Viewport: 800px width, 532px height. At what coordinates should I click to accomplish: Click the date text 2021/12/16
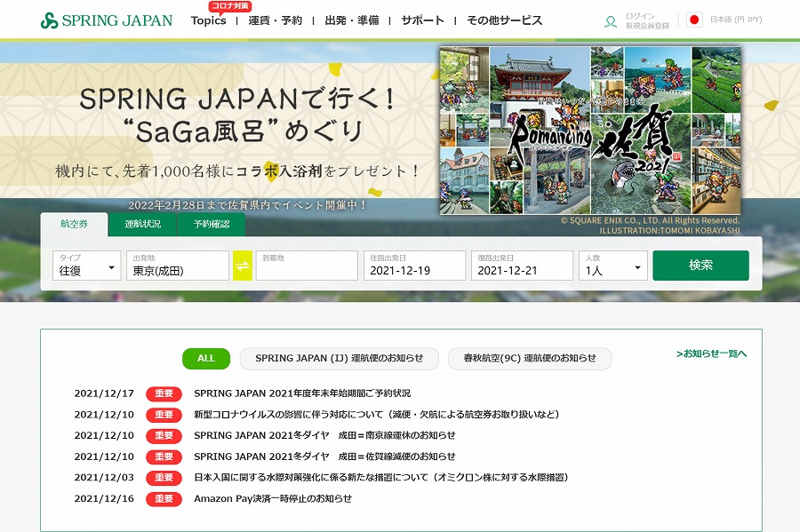104,498
